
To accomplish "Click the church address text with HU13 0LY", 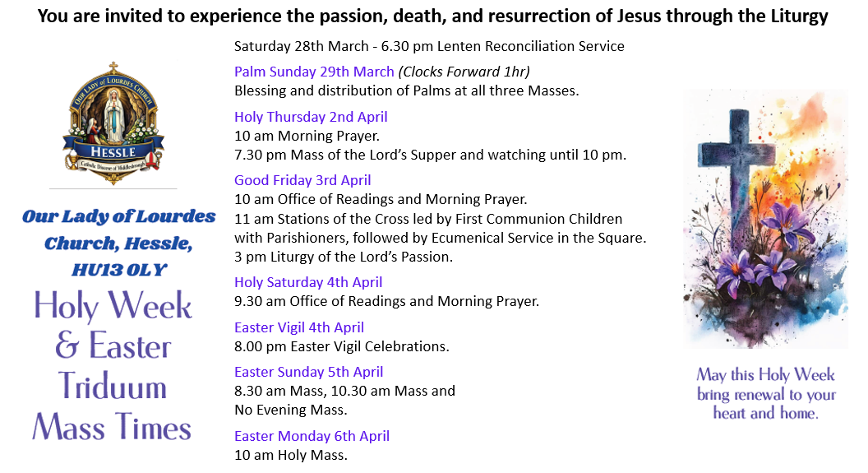I will point(118,243).
